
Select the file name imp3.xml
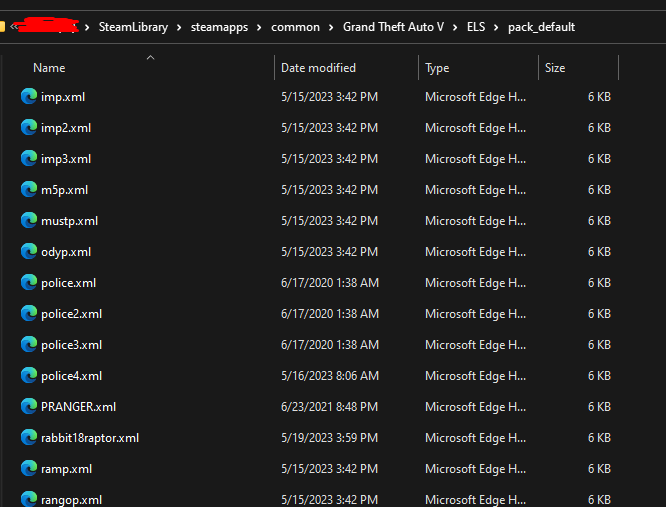[66, 159]
